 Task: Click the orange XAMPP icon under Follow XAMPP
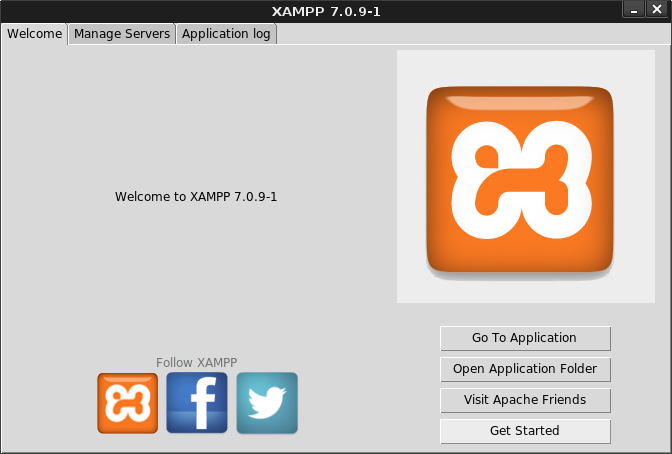point(127,403)
